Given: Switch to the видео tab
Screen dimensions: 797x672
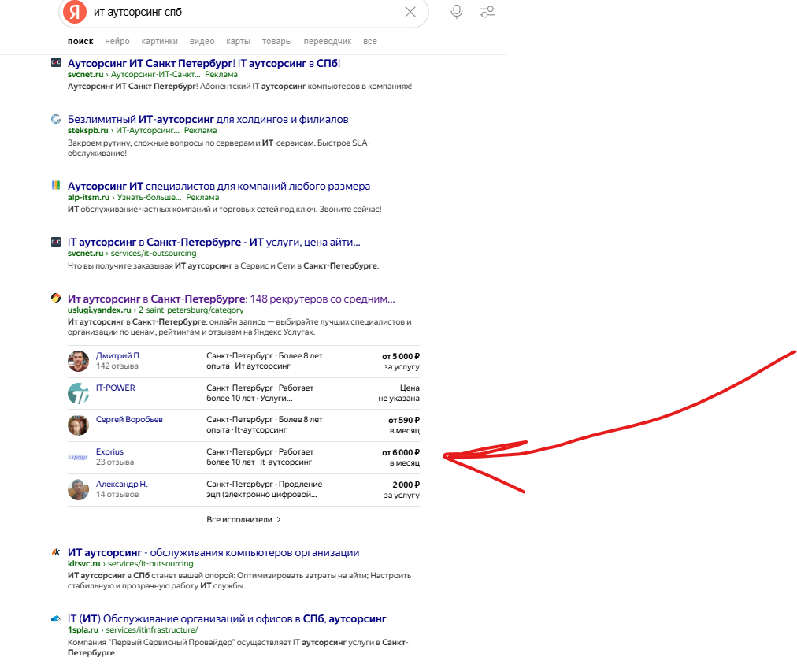Looking at the screenshot, I should click(202, 41).
